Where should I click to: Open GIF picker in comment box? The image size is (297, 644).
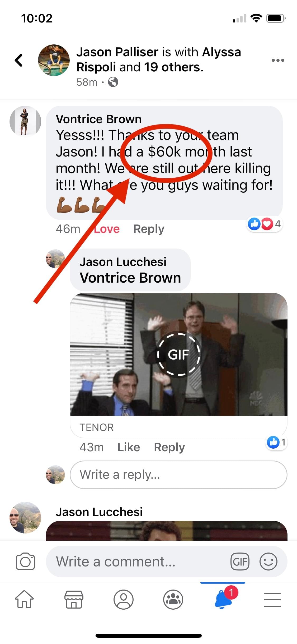[240, 562]
